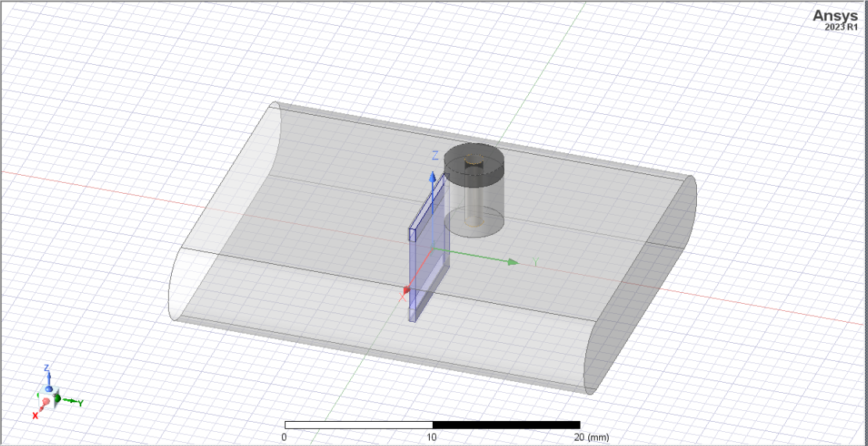Image resolution: width=868 pixels, height=446 pixels.
Task: Click the X axis of corner triad
Action: point(39,410)
